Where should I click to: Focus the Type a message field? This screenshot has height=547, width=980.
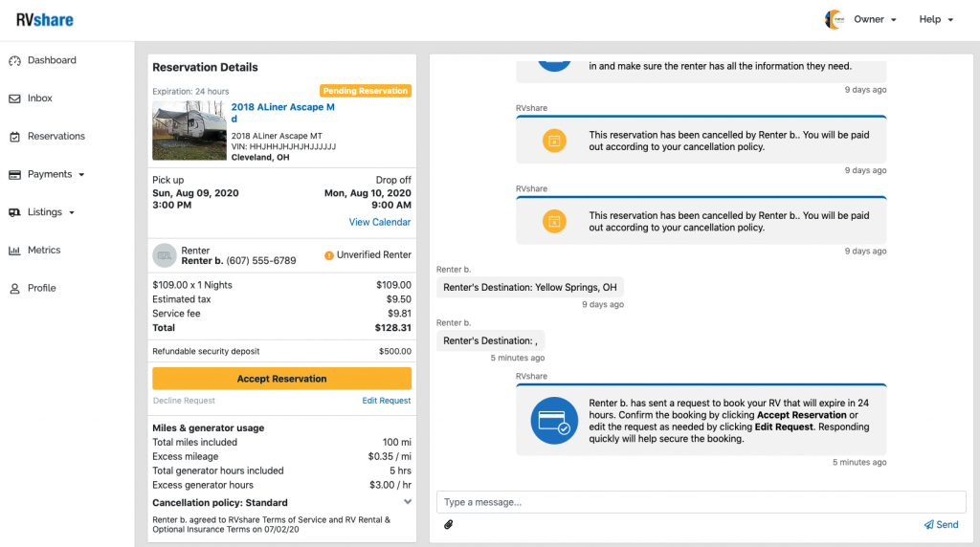point(702,502)
